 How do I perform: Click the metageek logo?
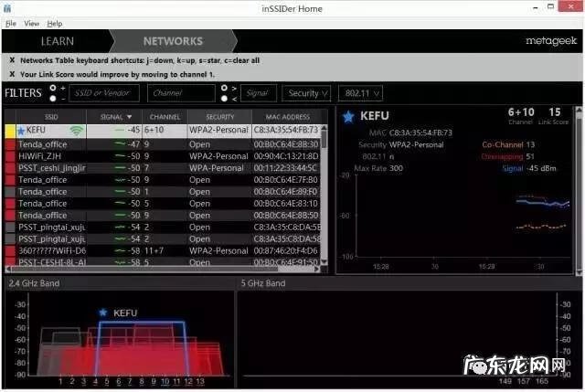click(x=551, y=40)
